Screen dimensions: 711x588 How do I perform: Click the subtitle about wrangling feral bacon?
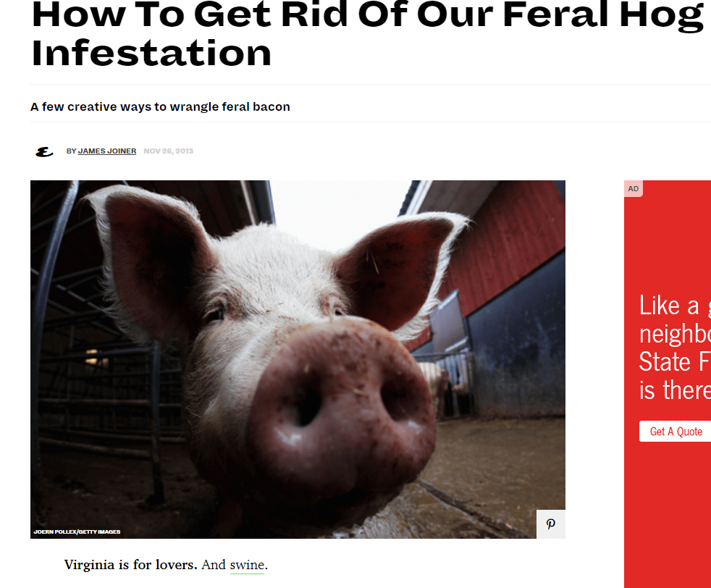click(160, 107)
